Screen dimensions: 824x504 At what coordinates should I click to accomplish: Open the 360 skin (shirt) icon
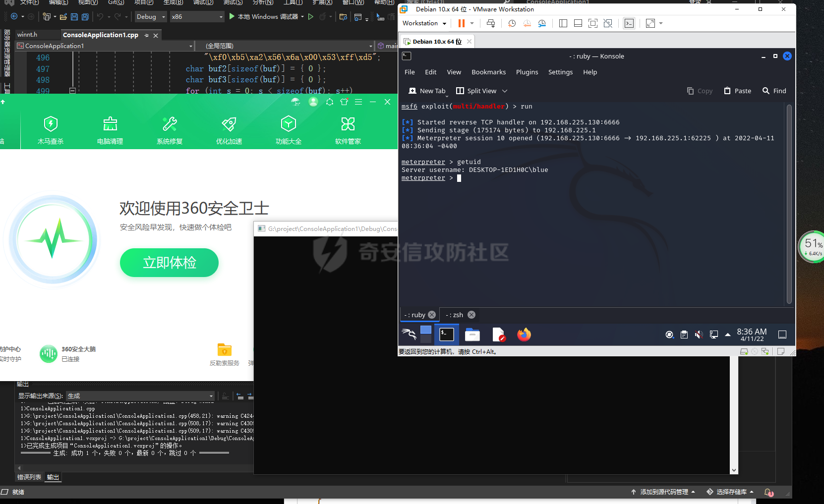click(x=344, y=102)
